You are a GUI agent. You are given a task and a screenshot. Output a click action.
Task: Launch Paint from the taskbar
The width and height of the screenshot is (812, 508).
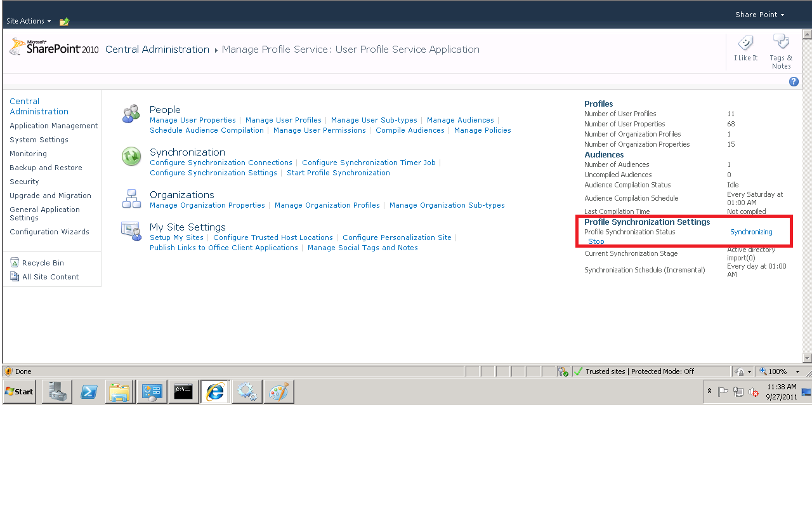pyautogui.click(x=278, y=391)
